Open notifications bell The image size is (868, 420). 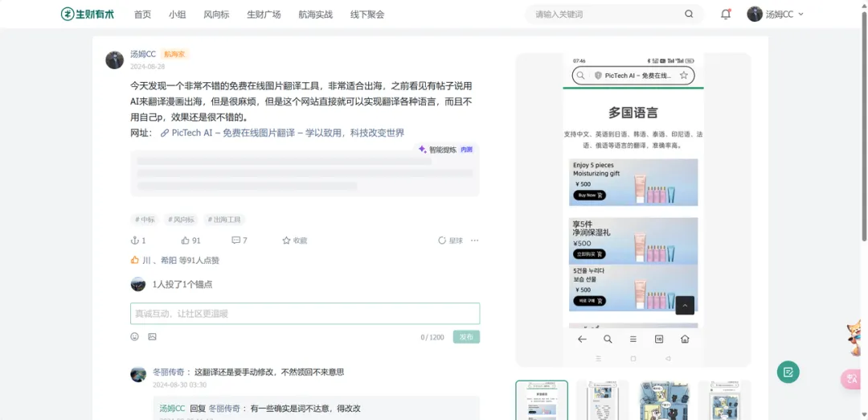coord(726,14)
